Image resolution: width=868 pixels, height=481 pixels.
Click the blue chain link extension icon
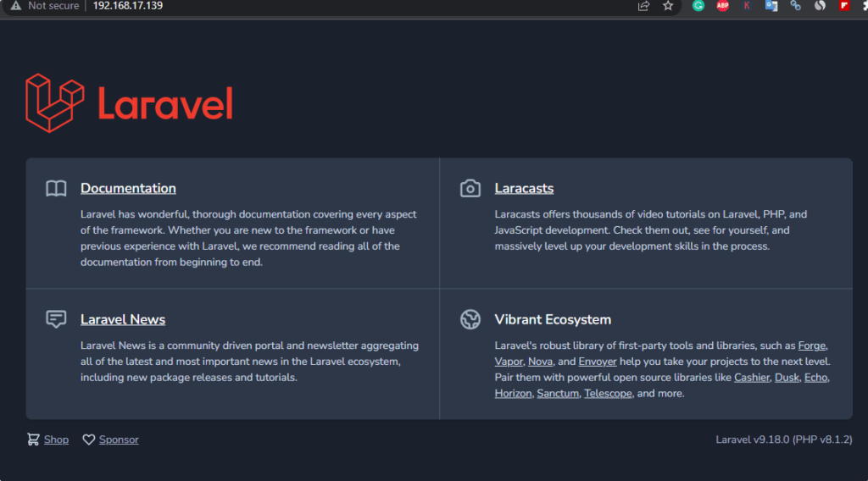click(x=795, y=6)
